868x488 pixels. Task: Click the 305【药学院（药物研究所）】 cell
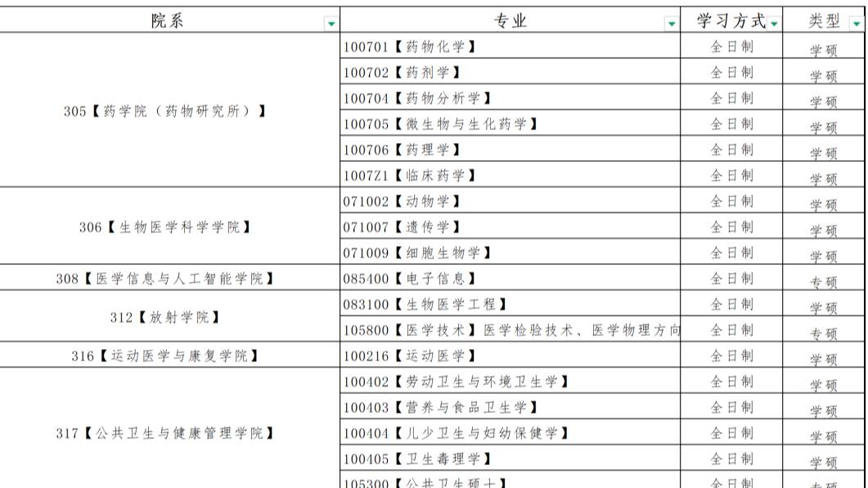[x=169, y=110]
